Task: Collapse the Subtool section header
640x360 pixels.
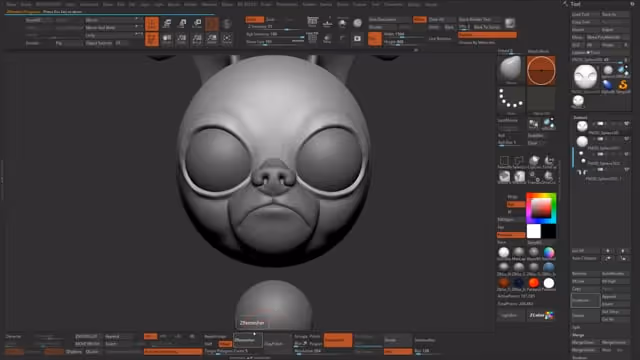Action: click(580, 118)
